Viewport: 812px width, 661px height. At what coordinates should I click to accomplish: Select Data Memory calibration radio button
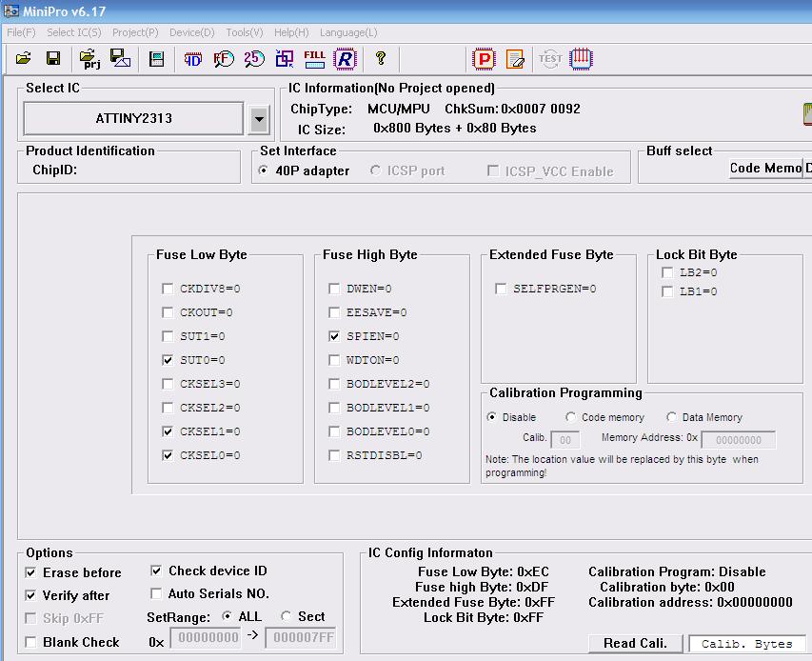pyautogui.click(x=672, y=417)
